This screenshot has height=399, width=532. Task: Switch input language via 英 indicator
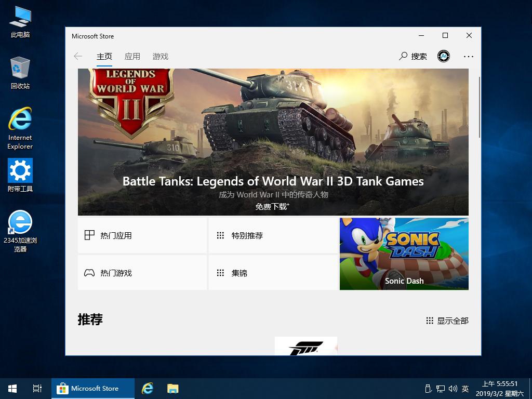tap(465, 389)
